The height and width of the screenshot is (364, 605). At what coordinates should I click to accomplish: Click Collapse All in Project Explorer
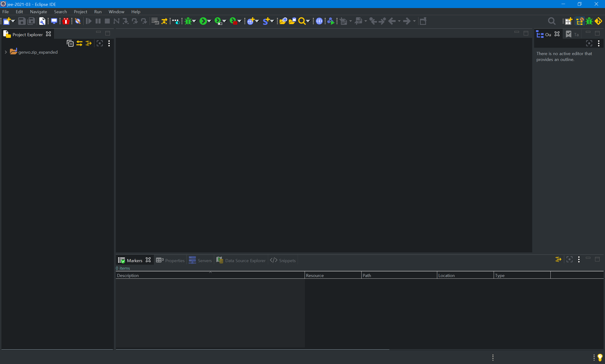(70, 43)
